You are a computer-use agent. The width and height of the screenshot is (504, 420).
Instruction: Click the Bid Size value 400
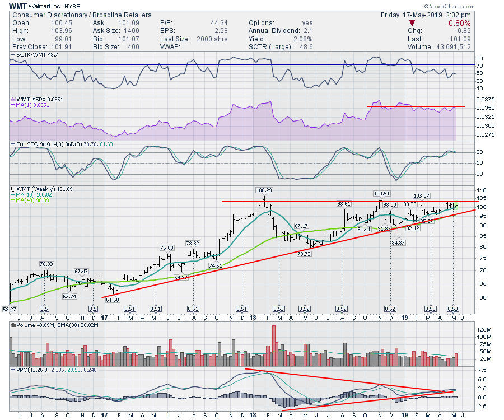coord(133,47)
